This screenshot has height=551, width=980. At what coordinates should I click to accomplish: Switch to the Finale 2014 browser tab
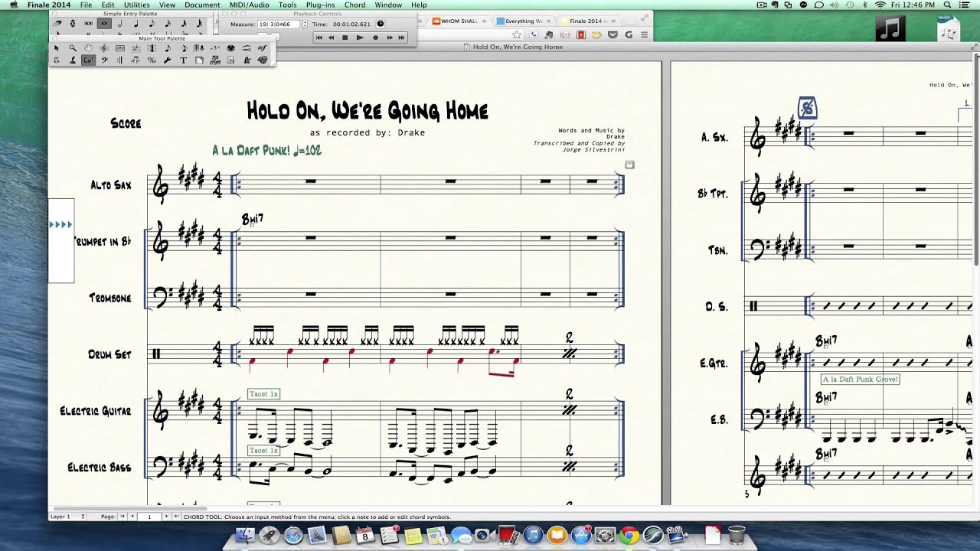click(590, 21)
